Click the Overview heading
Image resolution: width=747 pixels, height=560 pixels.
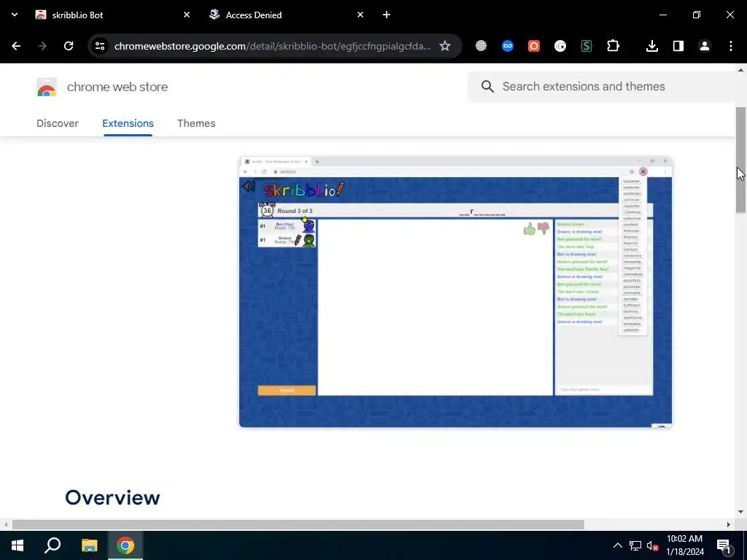(112, 497)
